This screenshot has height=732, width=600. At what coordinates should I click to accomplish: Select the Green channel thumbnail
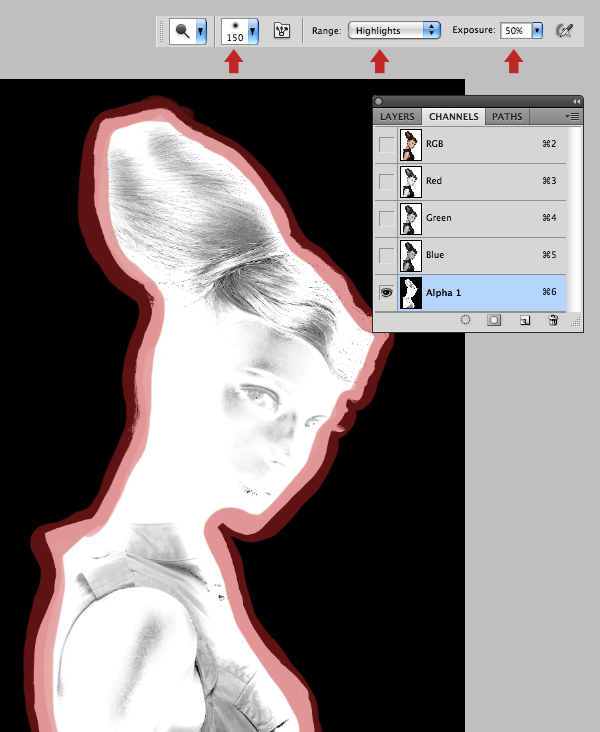click(411, 218)
